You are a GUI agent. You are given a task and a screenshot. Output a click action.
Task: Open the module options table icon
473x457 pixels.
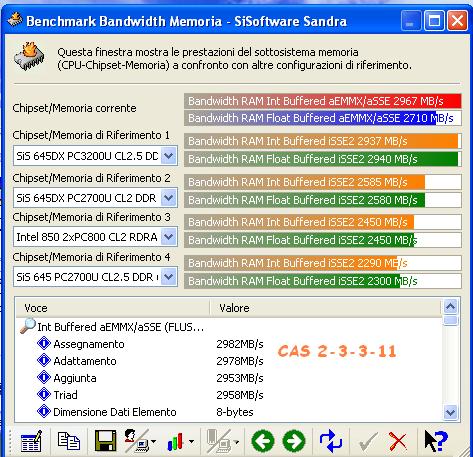pyautogui.click(x=31, y=441)
